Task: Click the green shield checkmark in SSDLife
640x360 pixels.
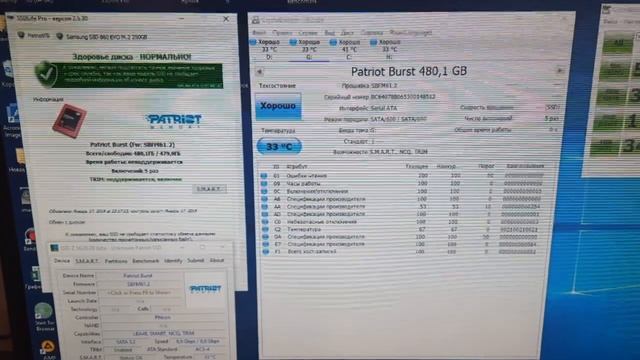Action: pyautogui.click(x=46, y=74)
